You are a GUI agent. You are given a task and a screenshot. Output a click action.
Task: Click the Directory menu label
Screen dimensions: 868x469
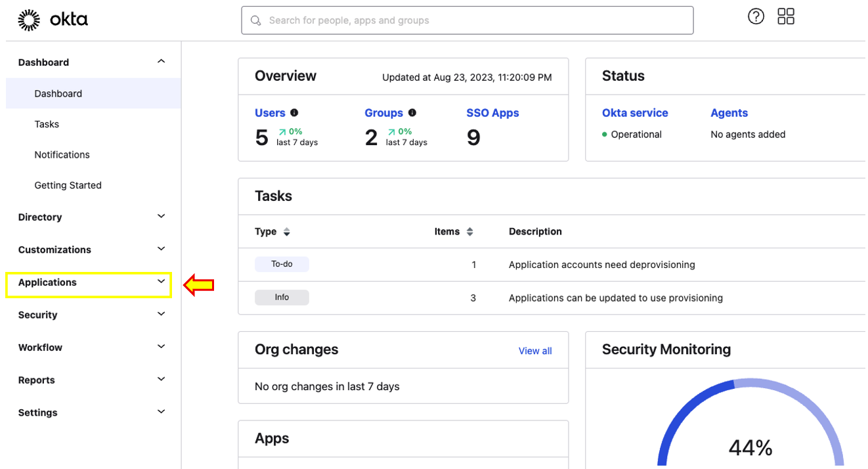40,217
